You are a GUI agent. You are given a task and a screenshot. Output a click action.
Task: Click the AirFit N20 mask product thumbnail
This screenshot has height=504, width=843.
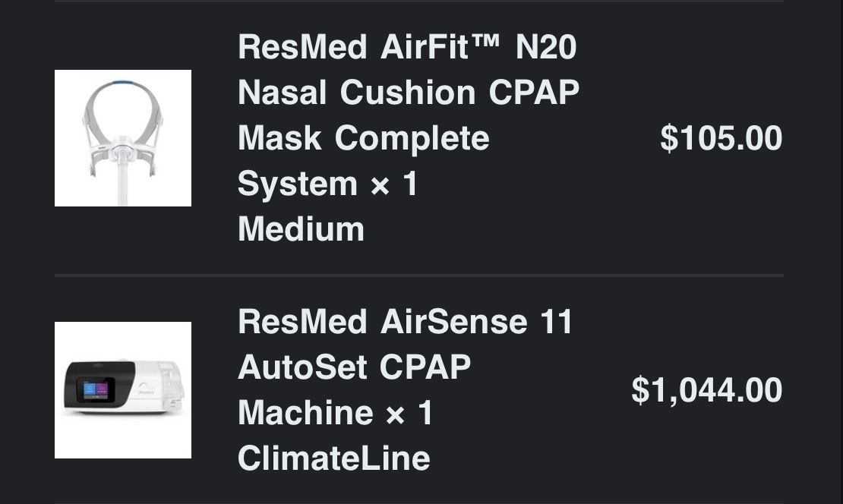tap(122, 138)
